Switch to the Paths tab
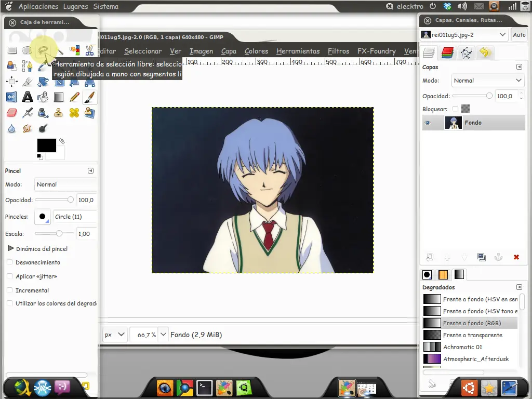532x399 pixels. [466, 52]
